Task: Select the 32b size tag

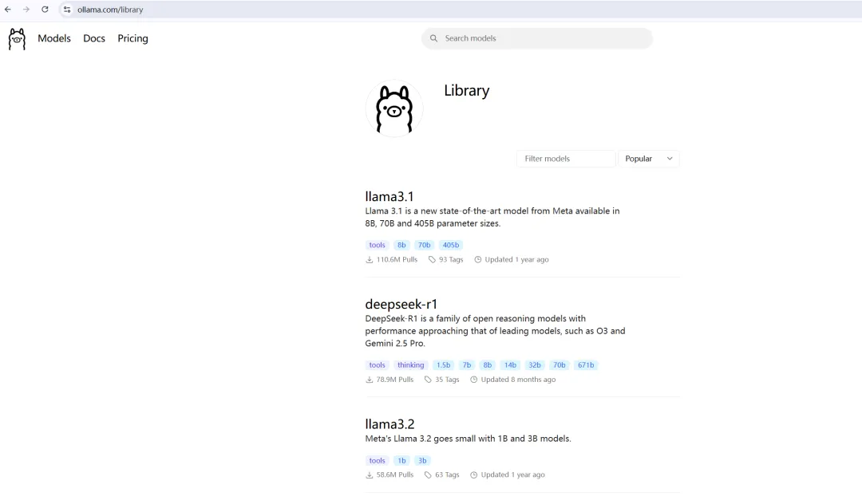Action: [x=535, y=365]
